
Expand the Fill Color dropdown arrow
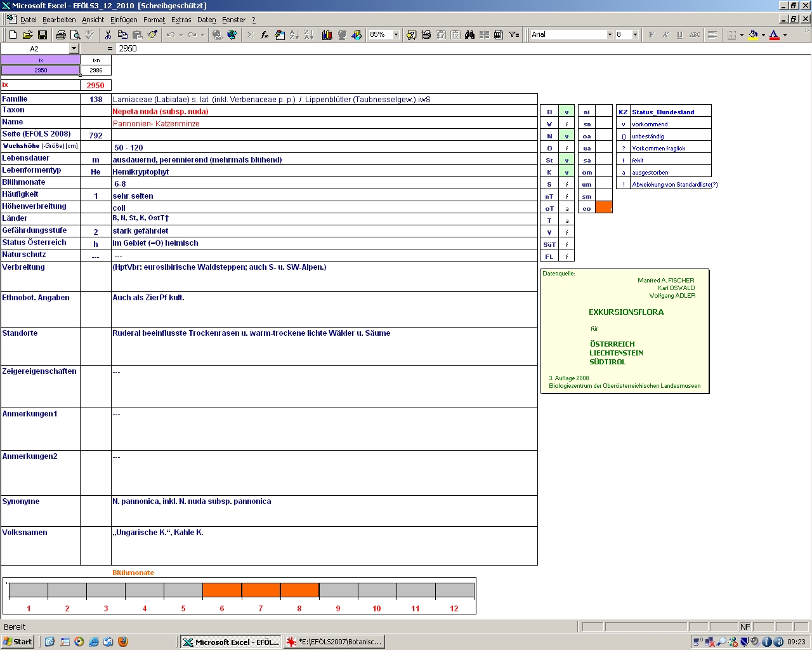[763, 35]
